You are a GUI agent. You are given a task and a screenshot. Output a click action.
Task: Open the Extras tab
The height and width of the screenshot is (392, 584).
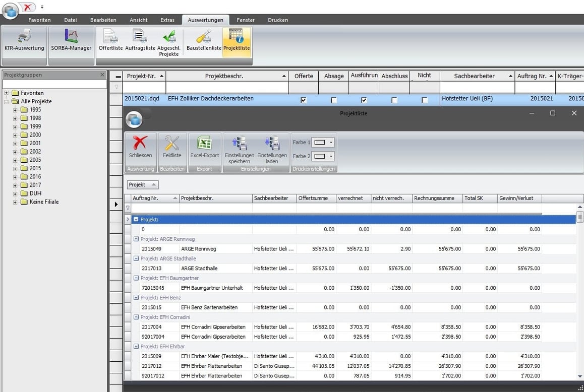click(x=167, y=20)
